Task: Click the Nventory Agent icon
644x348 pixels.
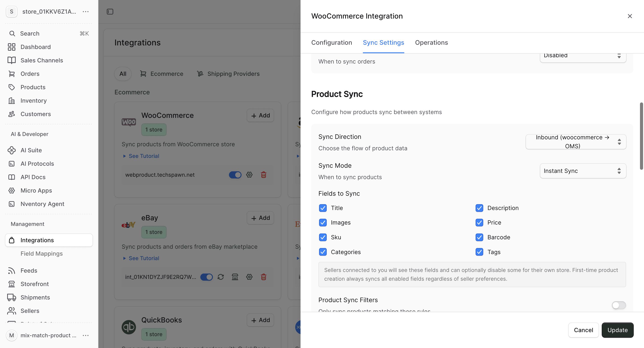Action: [11, 204]
